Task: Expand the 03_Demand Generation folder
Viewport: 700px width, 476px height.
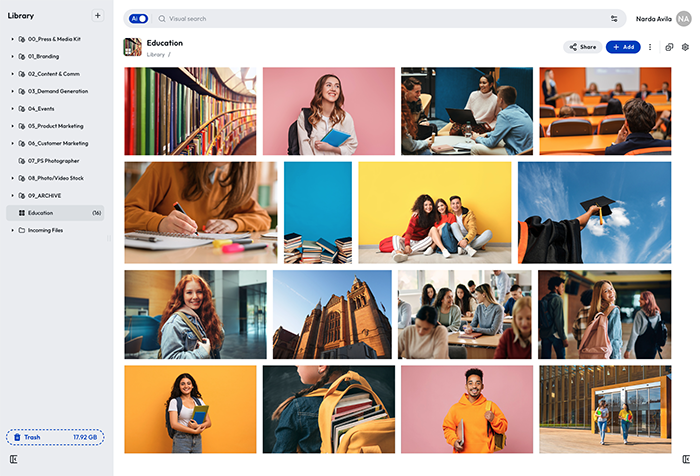Action: pyautogui.click(x=12, y=91)
